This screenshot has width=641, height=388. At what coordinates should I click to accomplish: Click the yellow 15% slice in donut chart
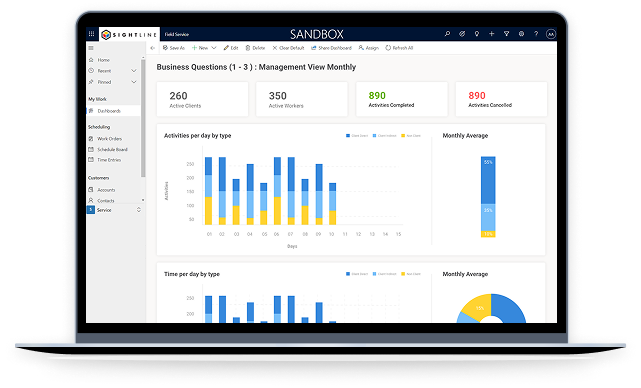478,307
